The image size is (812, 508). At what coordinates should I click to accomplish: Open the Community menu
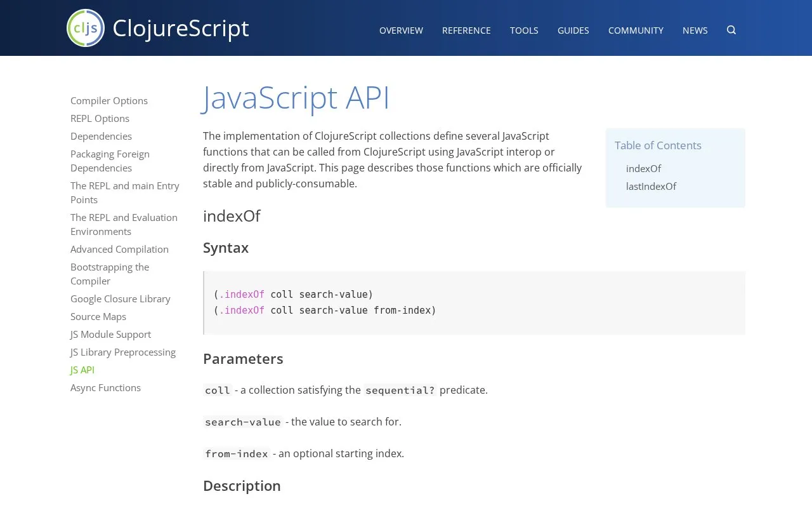[x=636, y=30]
